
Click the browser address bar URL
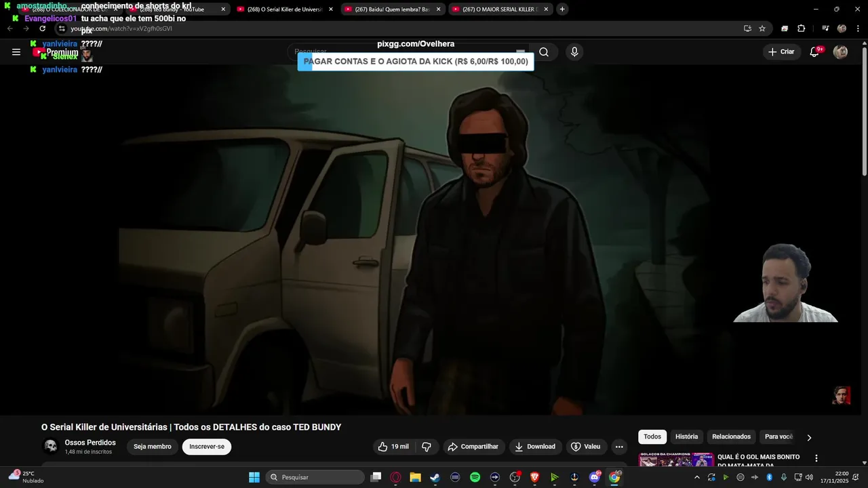point(121,28)
